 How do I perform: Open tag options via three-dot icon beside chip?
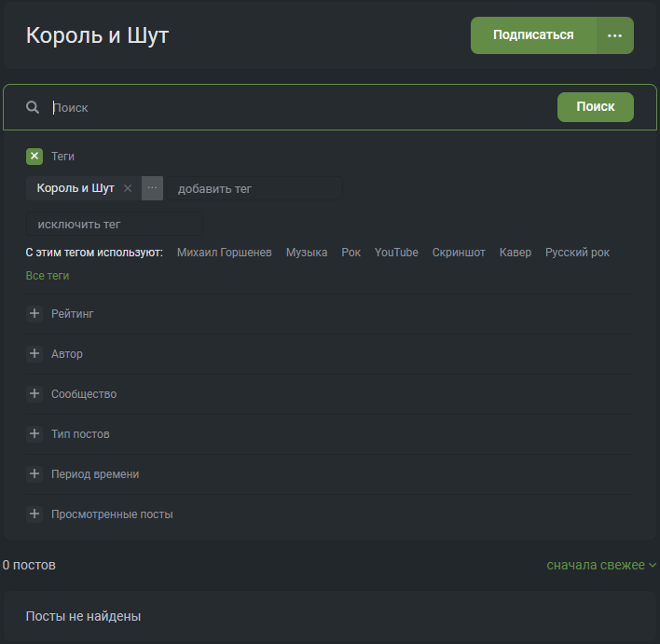coord(152,188)
